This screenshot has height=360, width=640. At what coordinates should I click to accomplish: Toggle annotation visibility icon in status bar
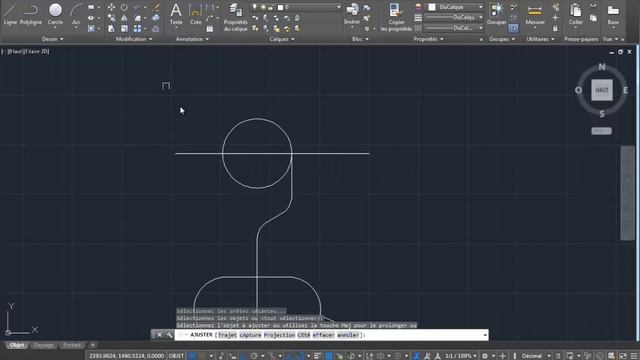416,356
